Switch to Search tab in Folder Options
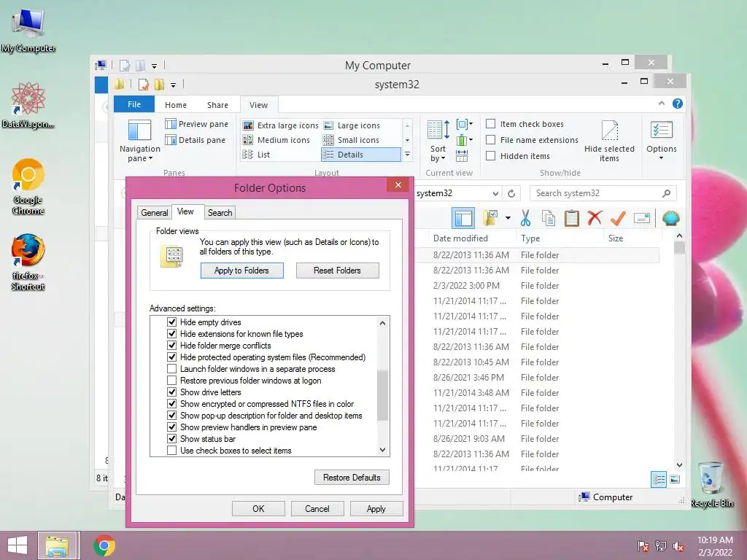This screenshot has width=747, height=560. [220, 213]
